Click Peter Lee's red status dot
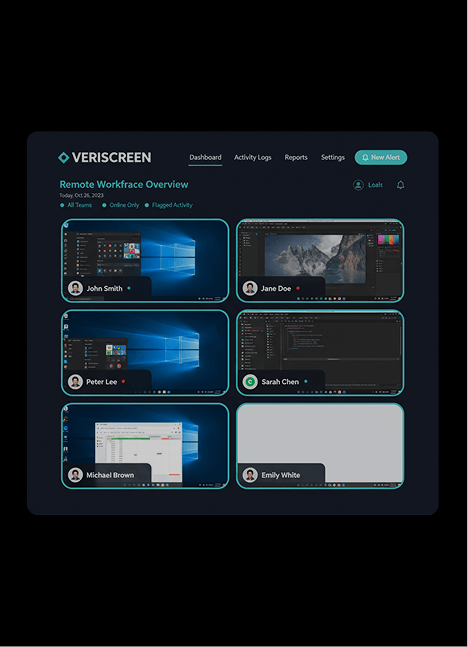This screenshot has height=647, width=468. (x=123, y=381)
